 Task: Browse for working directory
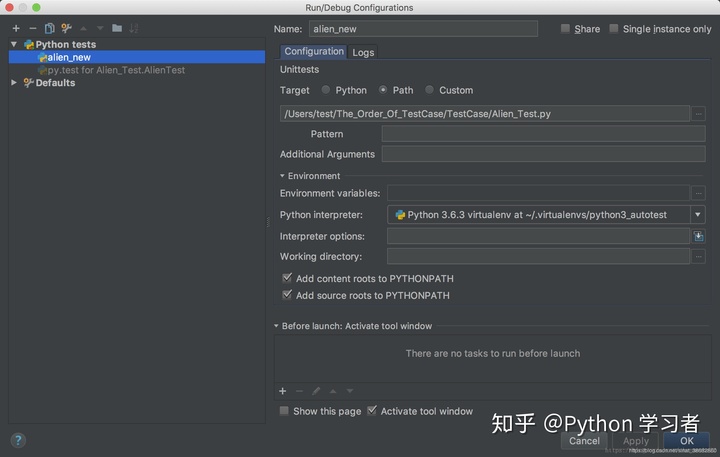(698, 256)
